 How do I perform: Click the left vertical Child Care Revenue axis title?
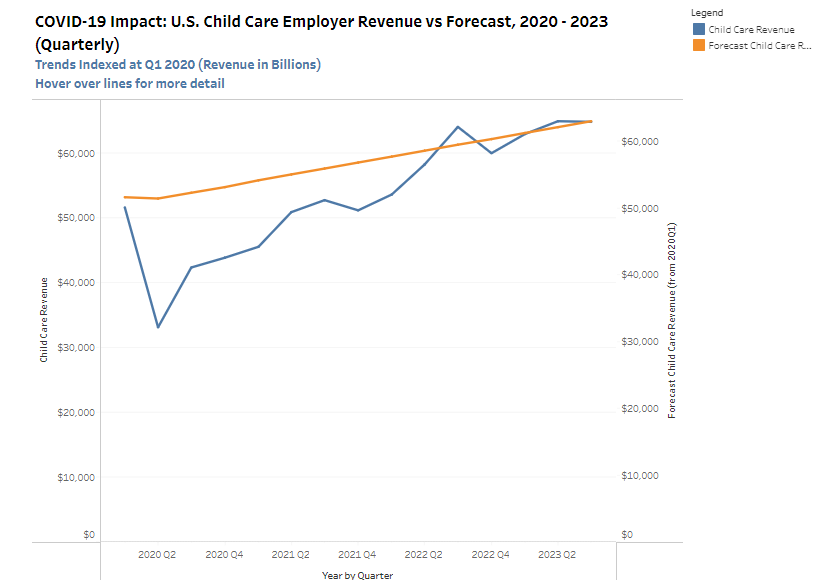click(x=44, y=320)
